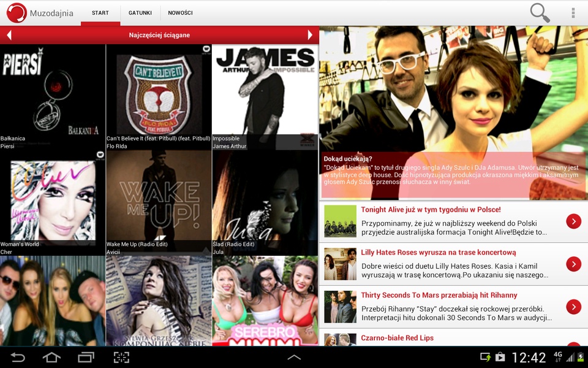The height and width of the screenshot is (368, 588).
Task: Open the Serebro Mi Mi Mi cover
Action: (x=265, y=301)
